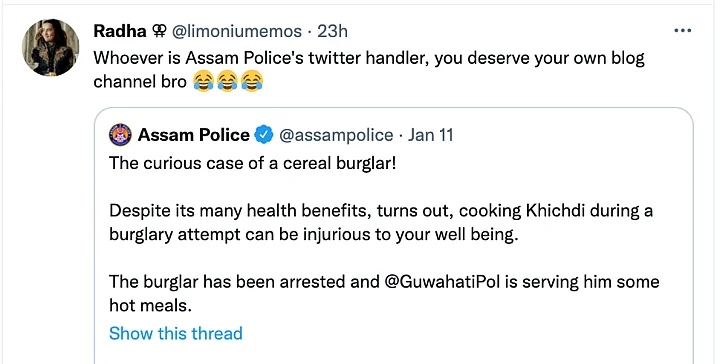
Task: Click the blue verified badge icon
Action: (264, 135)
